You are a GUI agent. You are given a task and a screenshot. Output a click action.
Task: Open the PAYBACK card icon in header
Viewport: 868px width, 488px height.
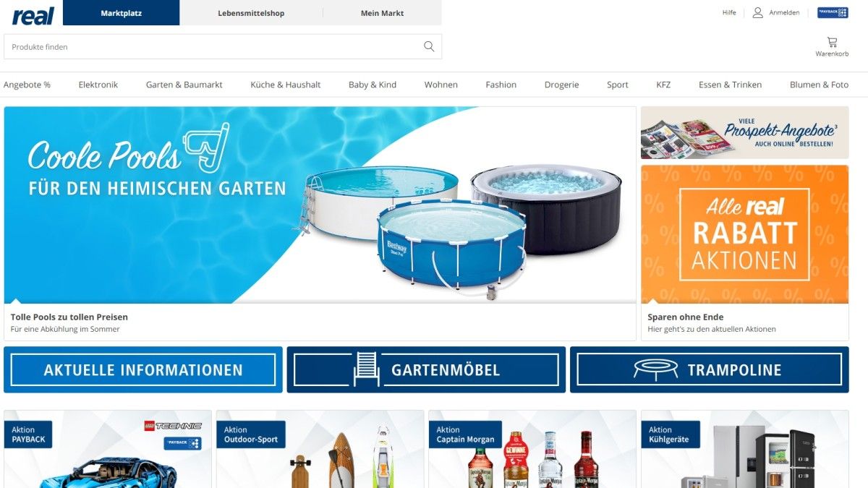[833, 12]
